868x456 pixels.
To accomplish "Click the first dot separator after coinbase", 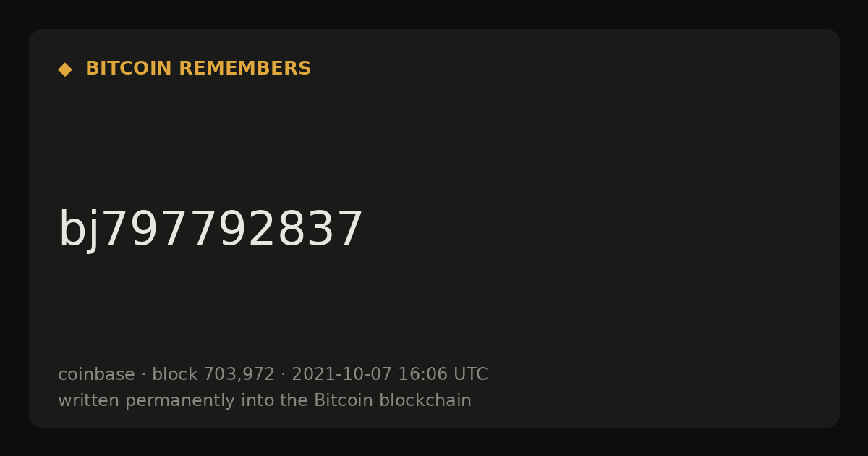I will coord(143,375).
